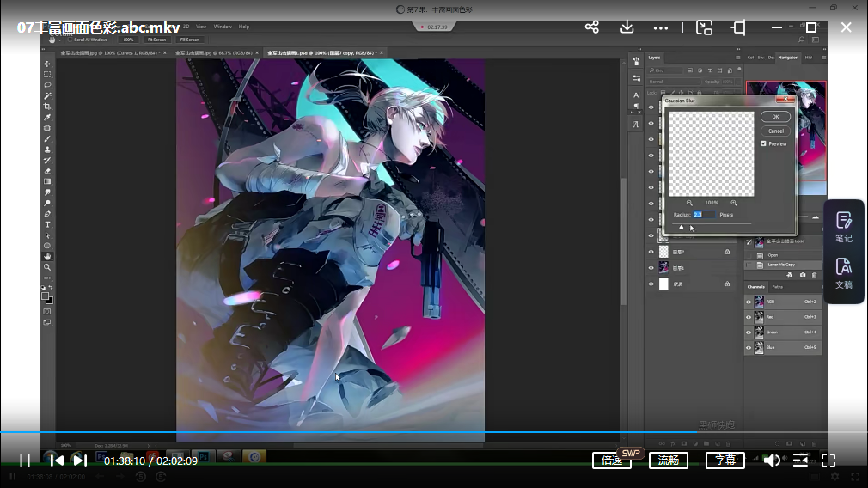
Task: Open the Layers panel flyout menu
Action: tap(737, 58)
